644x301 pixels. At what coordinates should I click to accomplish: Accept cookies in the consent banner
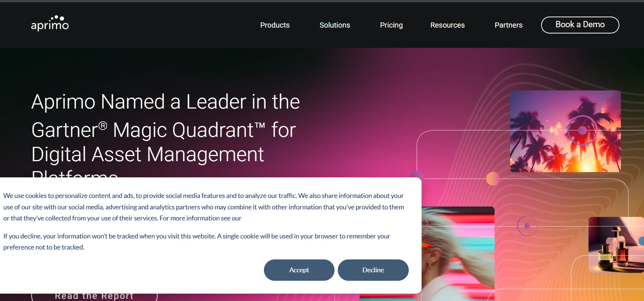pos(299,270)
